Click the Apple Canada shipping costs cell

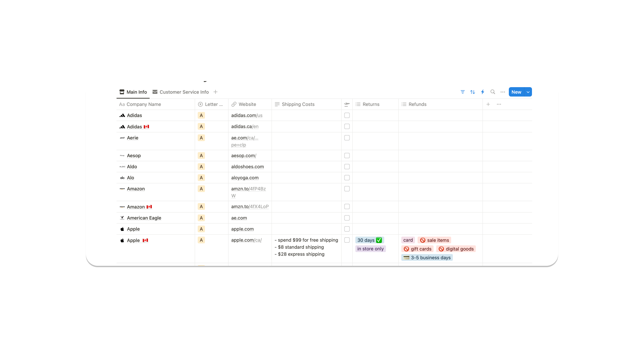click(306, 249)
